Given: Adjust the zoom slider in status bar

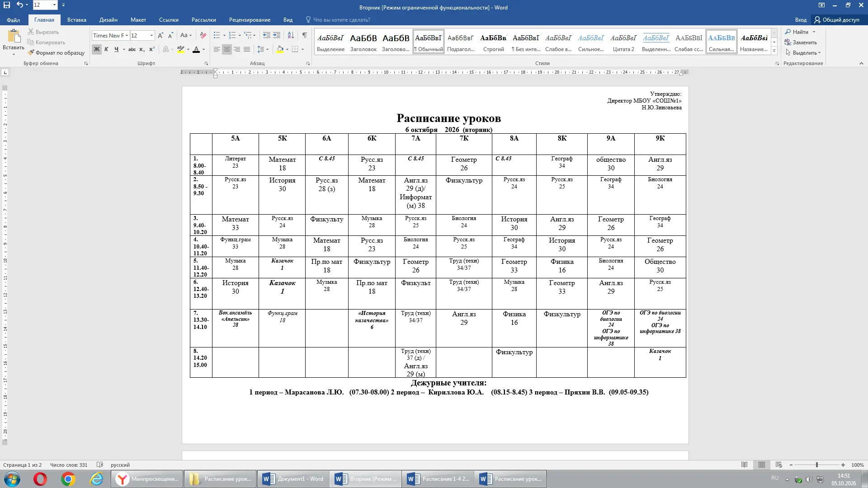Looking at the screenshot, I should 816,465.
